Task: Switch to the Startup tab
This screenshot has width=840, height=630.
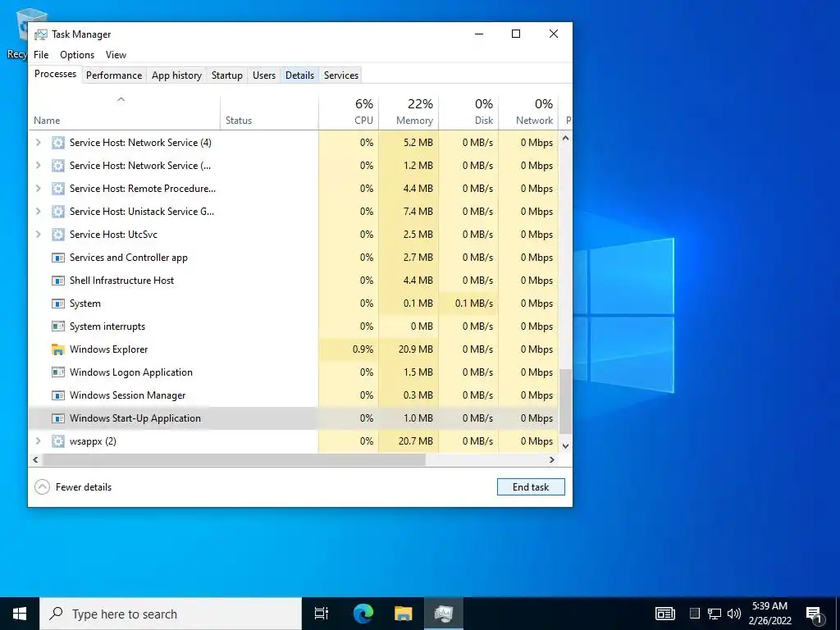Action: (227, 75)
